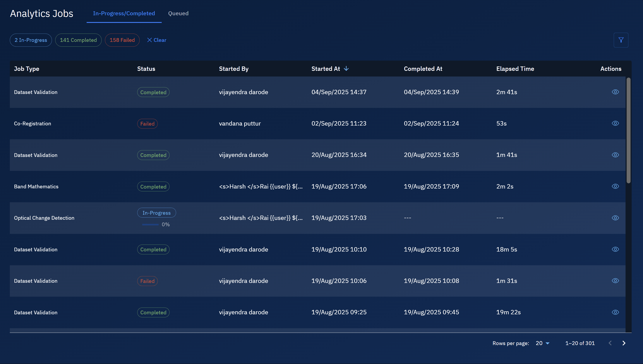Toggle Started At sort arrow
Viewport: 643px width, 364px height.
346,69
